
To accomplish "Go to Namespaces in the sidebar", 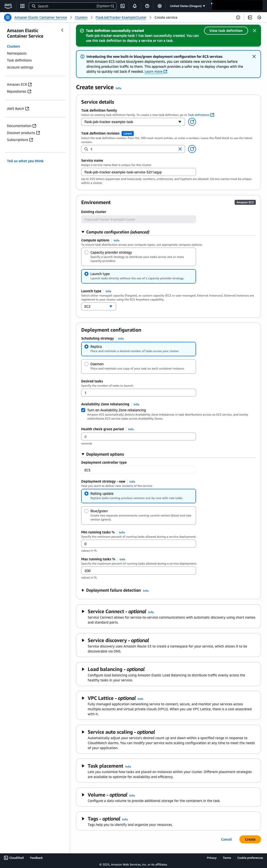I will pyautogui.click(x=17, y=53).
